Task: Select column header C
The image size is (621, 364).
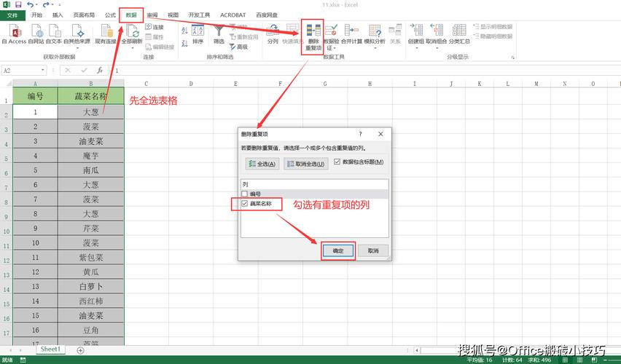Action: pyautogui.click(x=147, y=84)
